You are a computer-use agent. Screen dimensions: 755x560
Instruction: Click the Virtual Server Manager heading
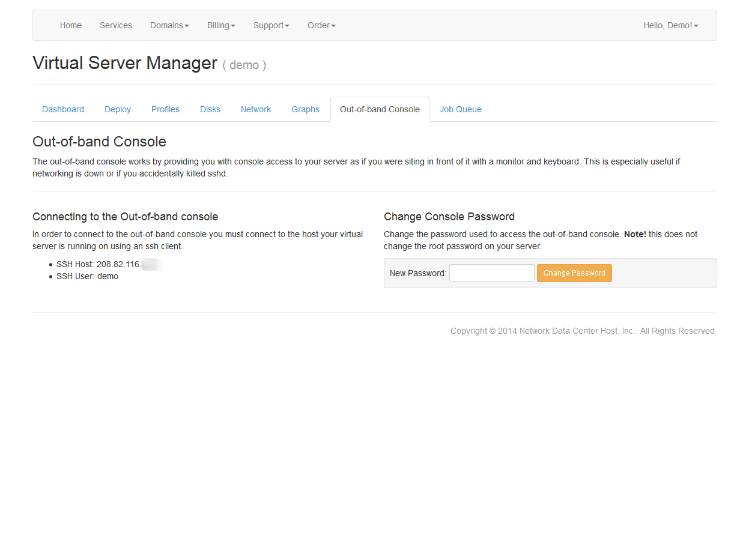coord(125,63)
